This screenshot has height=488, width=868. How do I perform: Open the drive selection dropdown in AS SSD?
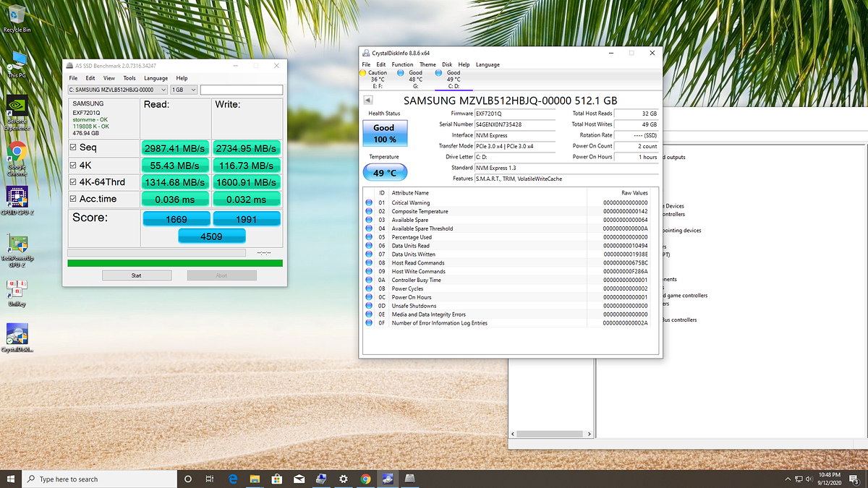[x=117, y=90]
